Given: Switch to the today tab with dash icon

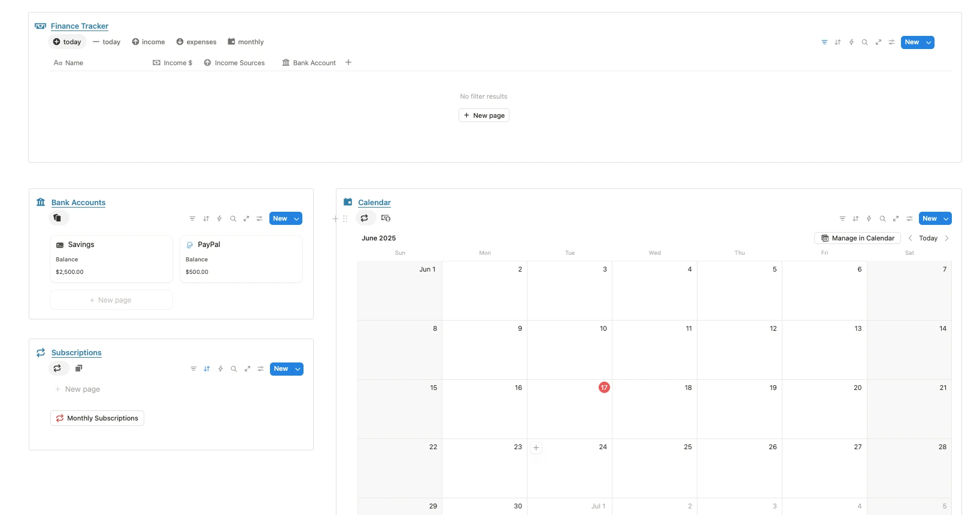Looking at the screenshot, I should (x=107, y=42).
